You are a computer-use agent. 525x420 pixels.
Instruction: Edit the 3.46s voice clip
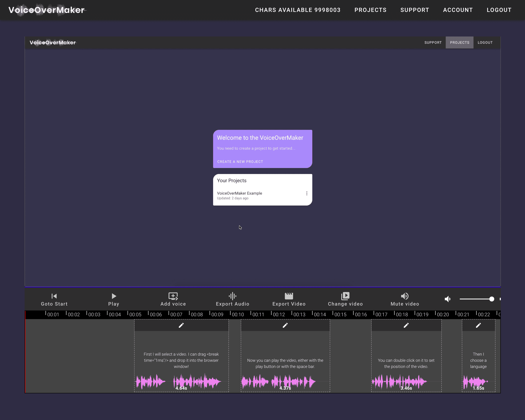click(406, 325)
